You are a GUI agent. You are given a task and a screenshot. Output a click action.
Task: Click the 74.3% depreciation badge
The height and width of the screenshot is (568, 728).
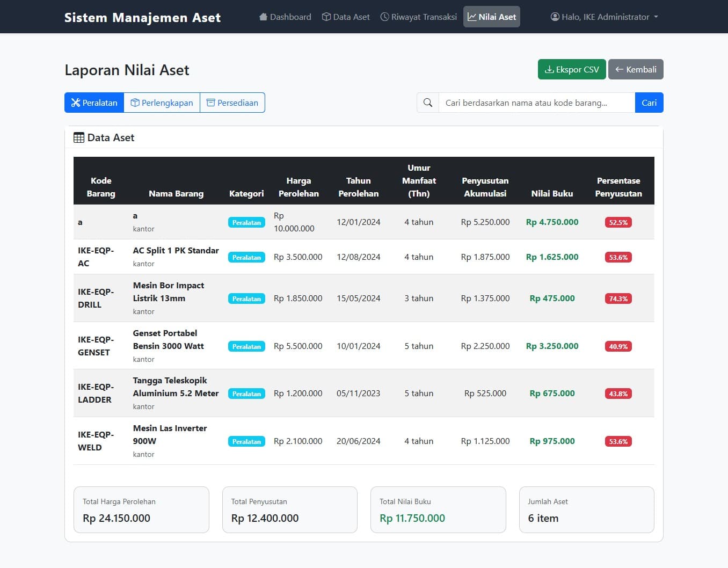618,298
